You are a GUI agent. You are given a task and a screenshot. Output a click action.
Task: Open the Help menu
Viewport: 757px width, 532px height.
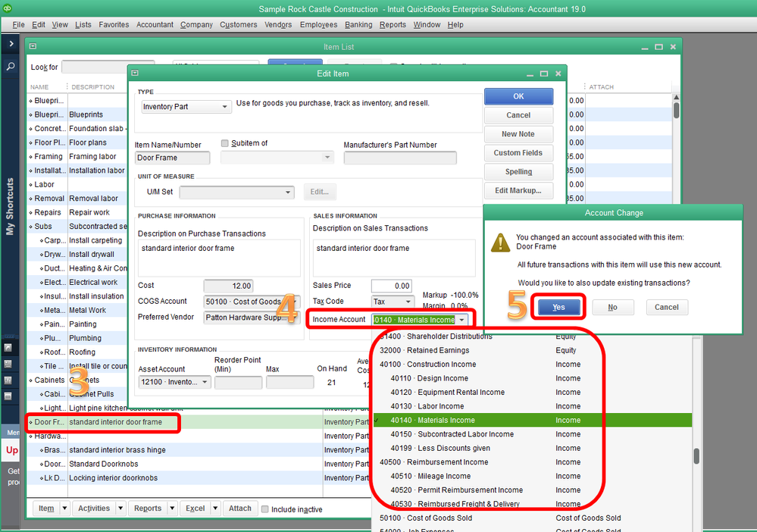point(455,24)
